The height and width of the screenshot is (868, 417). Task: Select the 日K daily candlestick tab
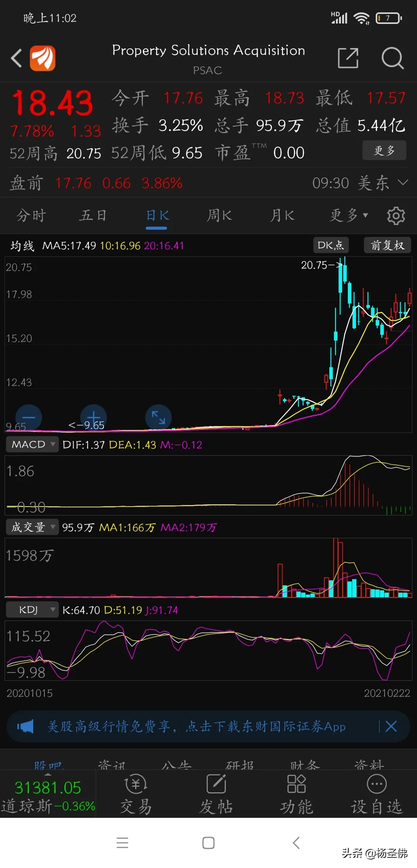[158, 215]
